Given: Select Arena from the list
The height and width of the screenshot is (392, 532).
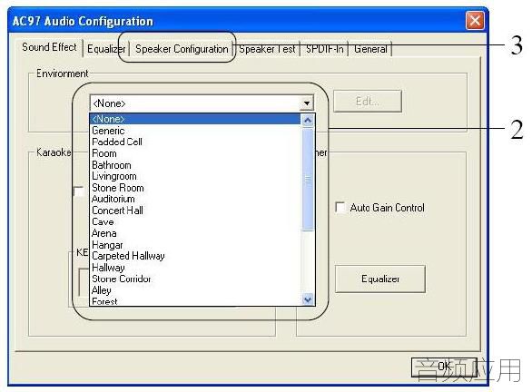Looking at the screenshot, I should [195, 233].
